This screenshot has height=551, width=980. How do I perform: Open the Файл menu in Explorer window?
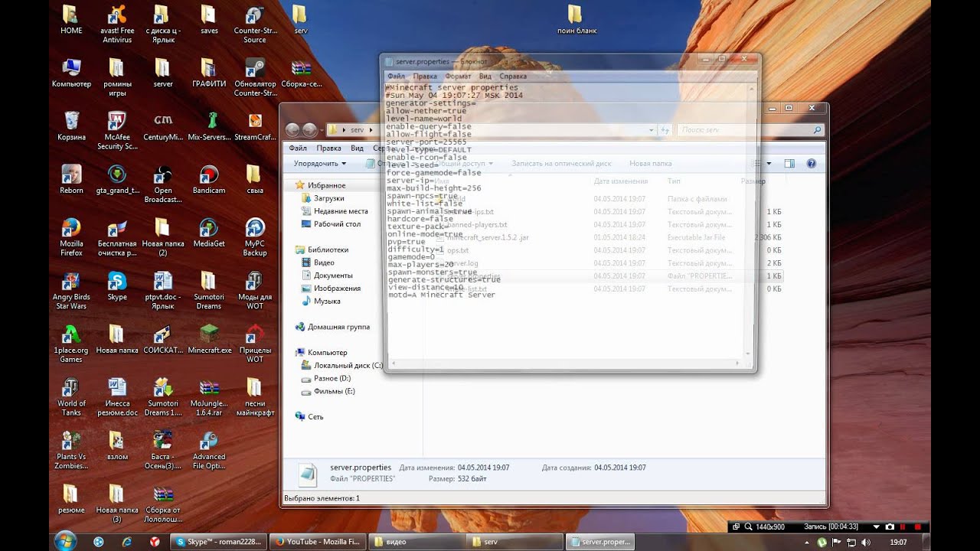tap(298, 148)
